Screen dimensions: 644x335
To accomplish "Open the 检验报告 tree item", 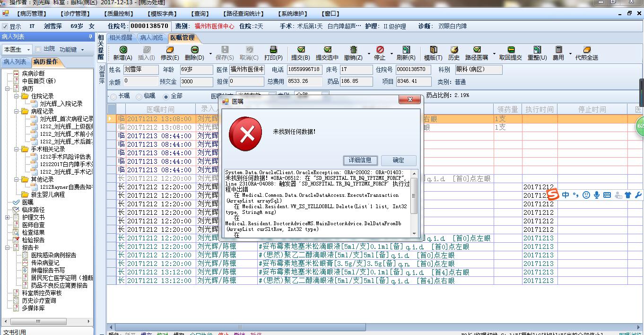I will [33, 240].
